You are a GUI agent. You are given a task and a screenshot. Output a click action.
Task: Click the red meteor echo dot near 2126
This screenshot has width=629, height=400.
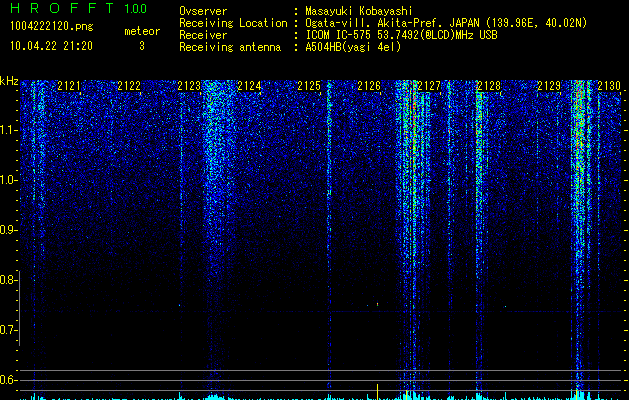pyautogui.click(x=377, y=305)
